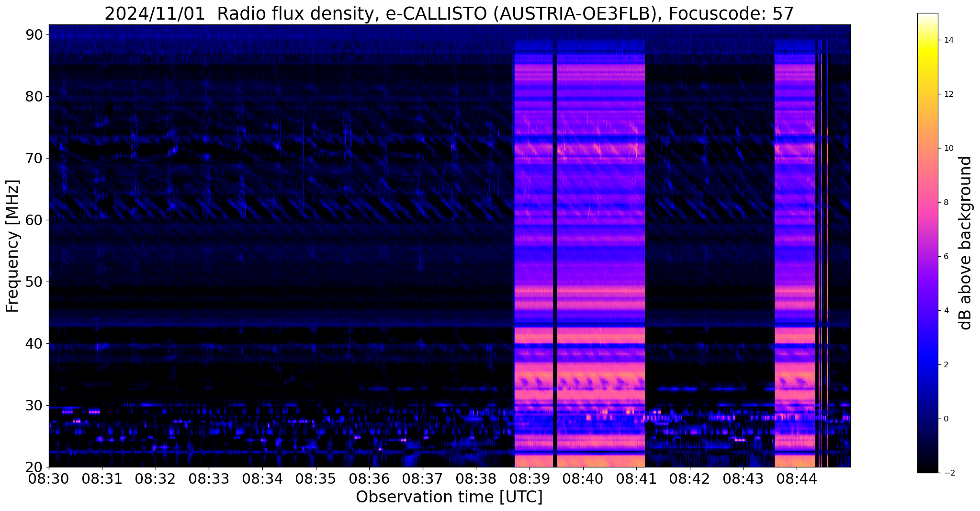
Task: Click the colorbar tick label 2
Action: tap(946, 365)
